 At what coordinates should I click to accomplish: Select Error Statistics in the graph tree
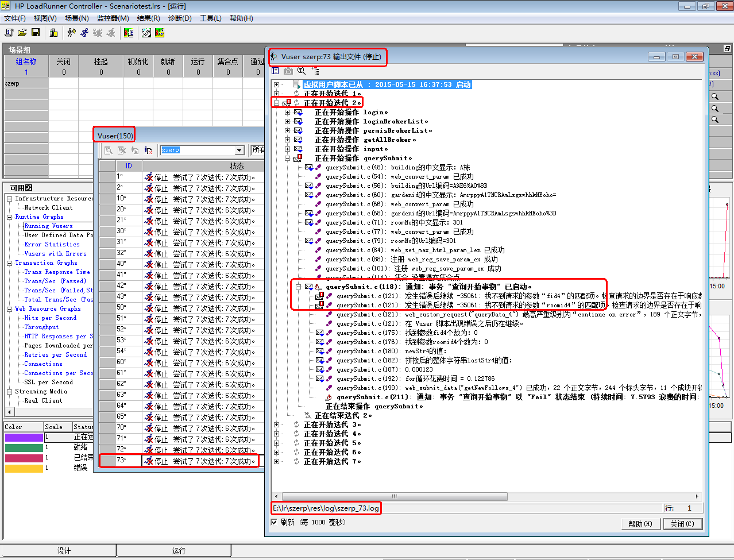52,245
